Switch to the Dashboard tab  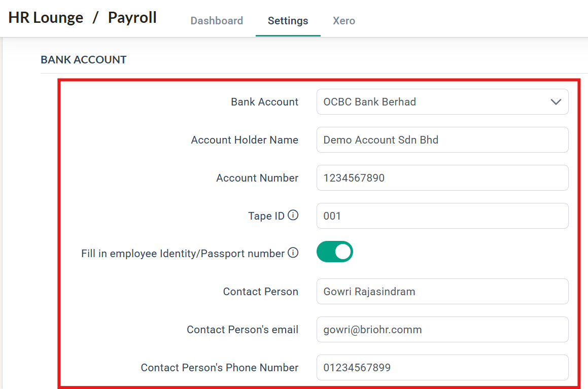pyautogui.click(x=217, y=21)
